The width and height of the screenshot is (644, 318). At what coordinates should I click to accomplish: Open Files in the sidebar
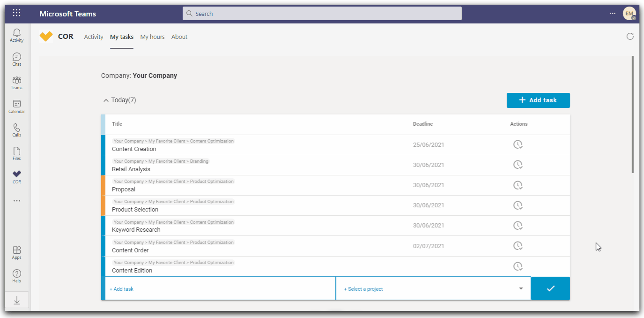point(17,153)
